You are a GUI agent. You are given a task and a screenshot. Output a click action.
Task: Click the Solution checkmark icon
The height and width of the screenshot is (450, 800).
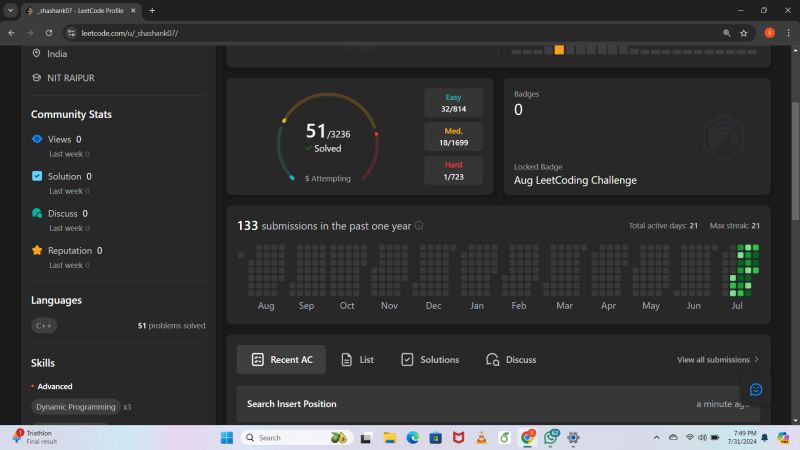(x=37, y=176)
